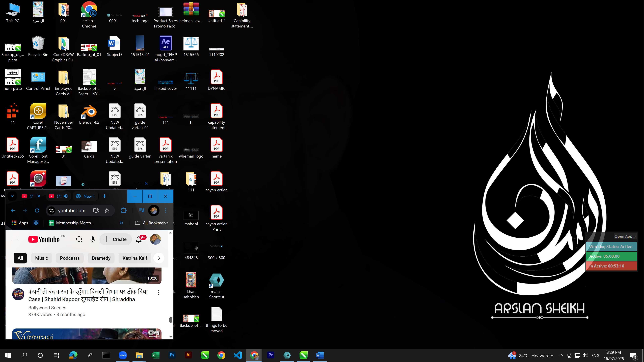Select the All filter chip
Screen dimensions: 644x362
click(20, 258)
